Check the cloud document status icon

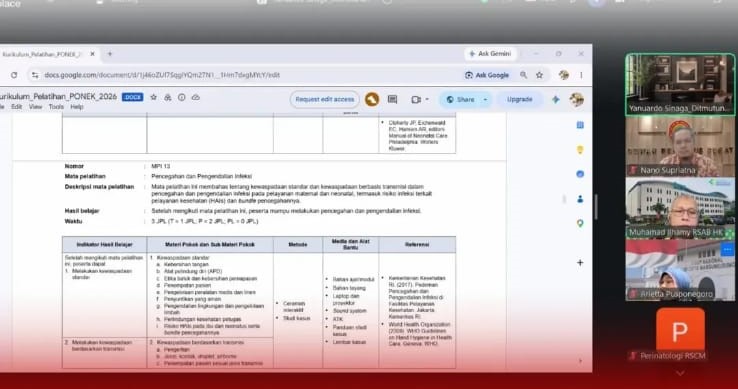(196, 97)
